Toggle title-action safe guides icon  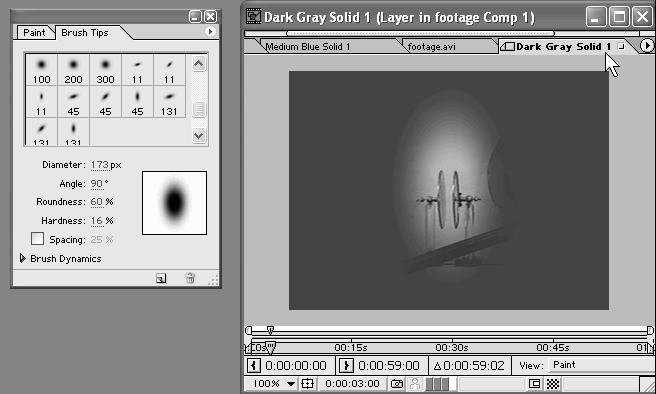click(x=308, y=384)
